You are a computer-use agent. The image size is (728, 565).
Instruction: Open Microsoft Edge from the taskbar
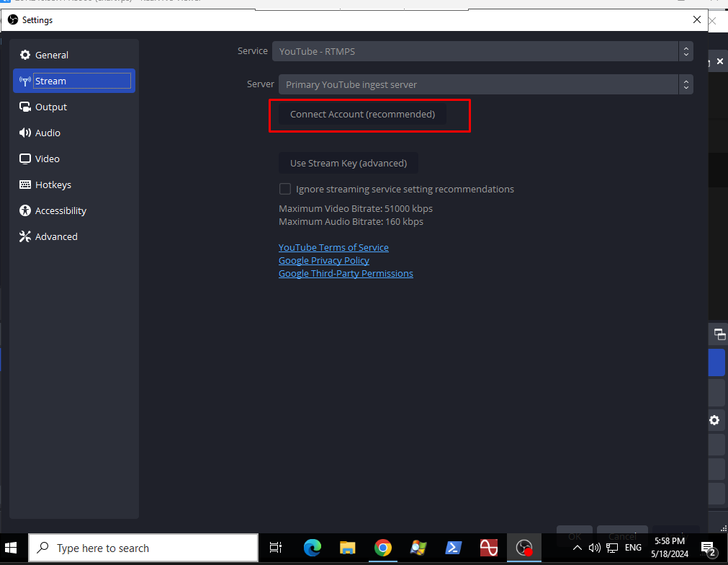coord(312,548)
